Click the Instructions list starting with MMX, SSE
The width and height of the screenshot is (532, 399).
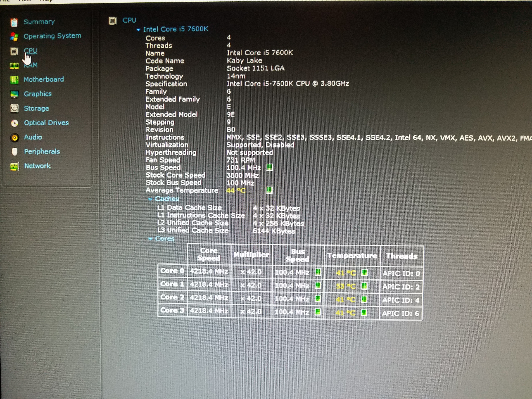[x=379, y=138]
